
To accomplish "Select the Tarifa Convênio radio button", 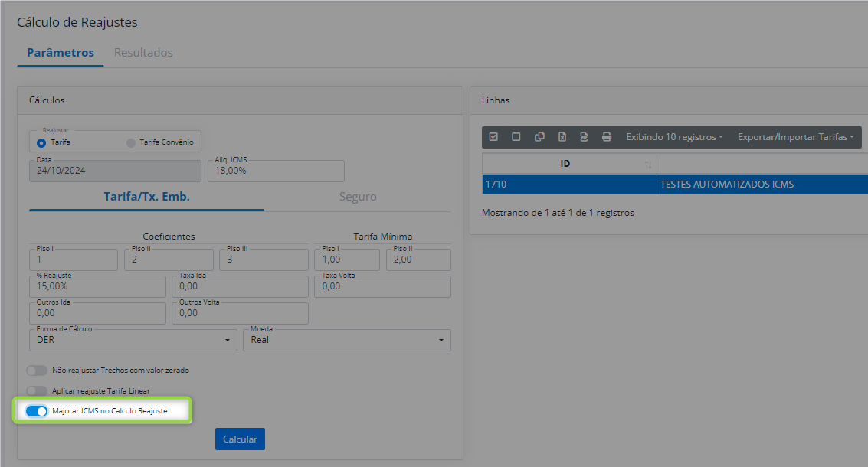I will [x=131, y=142].
